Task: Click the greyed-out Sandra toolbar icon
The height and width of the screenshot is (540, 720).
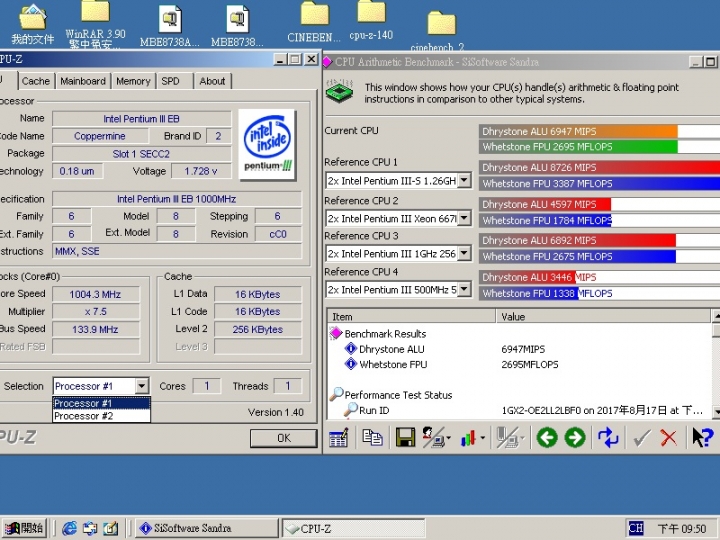Action: click(507, 437)
